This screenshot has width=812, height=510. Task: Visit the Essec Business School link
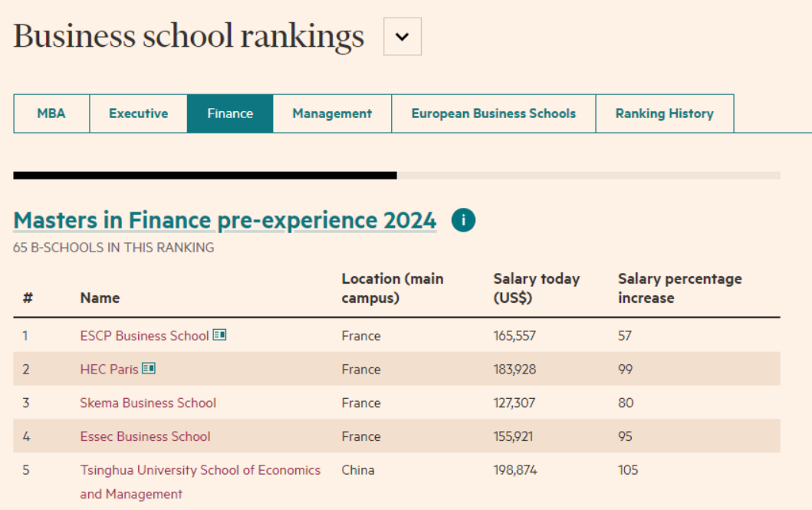click(x=145, y=436)
